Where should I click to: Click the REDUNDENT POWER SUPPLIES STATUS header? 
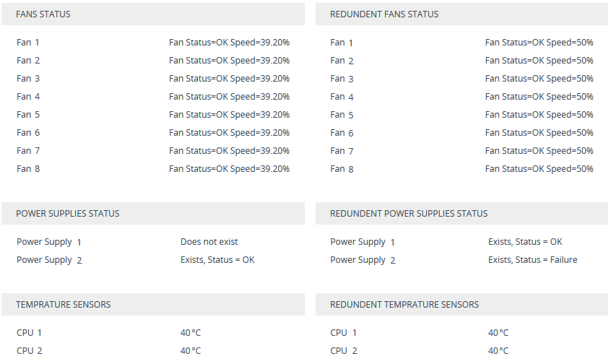click(409, 214)
